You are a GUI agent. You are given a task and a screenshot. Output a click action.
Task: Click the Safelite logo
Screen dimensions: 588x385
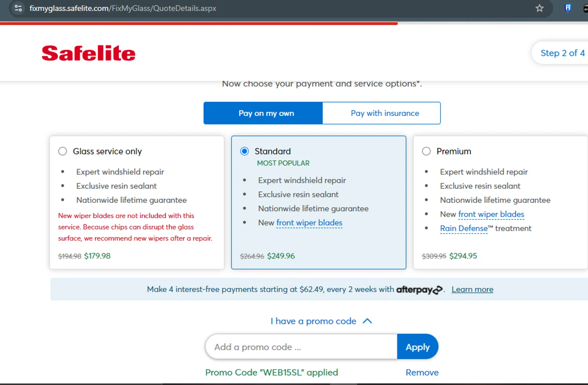pos(89,53)
